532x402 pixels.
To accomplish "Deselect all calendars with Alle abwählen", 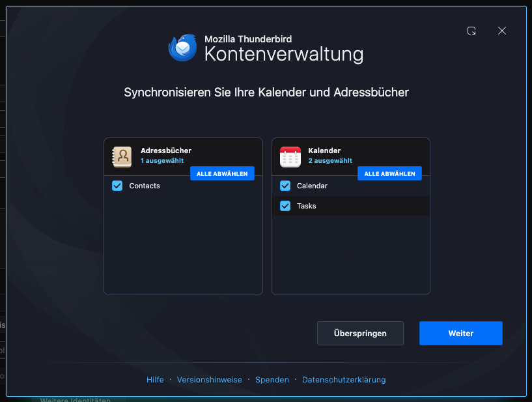I will [x=389, y=173].
